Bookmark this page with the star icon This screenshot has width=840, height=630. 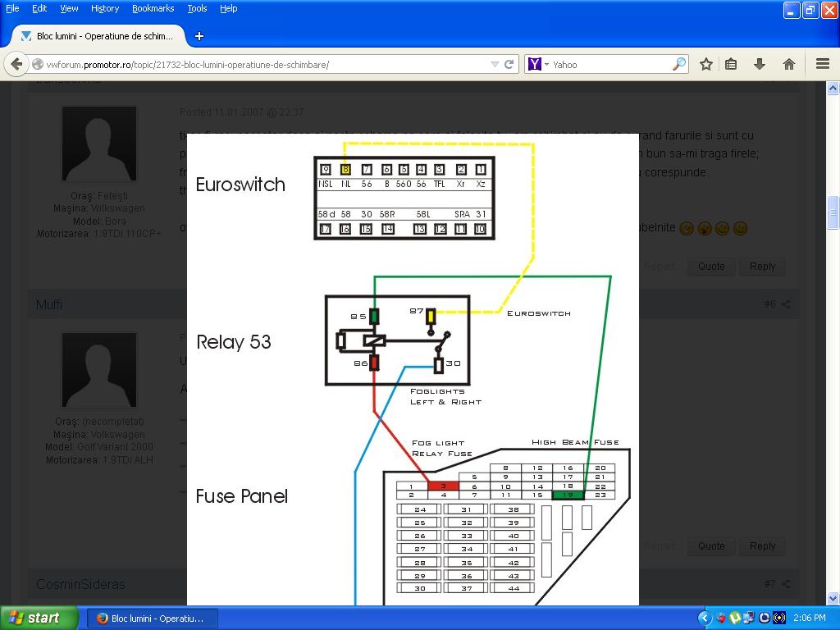[705, 64]
